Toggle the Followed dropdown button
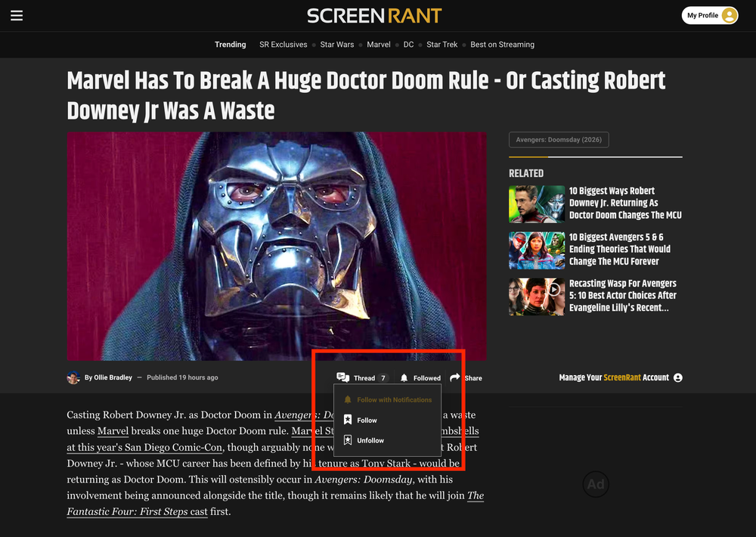Screen dimensions: 756x537 (x=420, y=377)
